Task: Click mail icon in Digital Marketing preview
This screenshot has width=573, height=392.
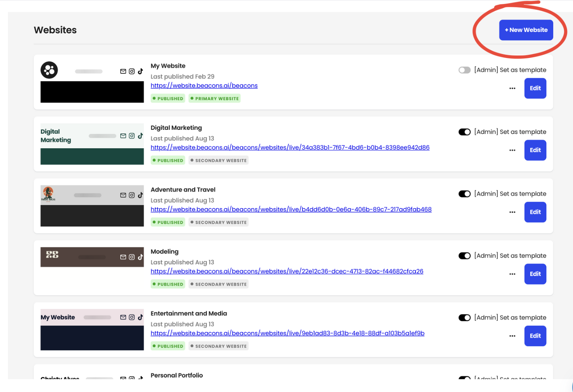Action: [x=123, y=136]
